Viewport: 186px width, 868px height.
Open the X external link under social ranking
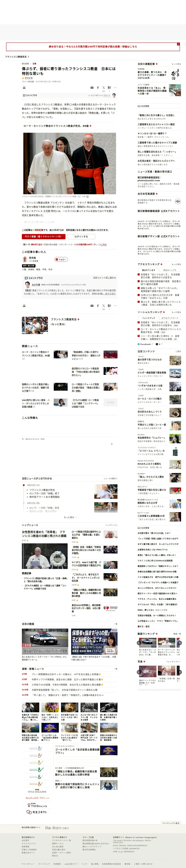click(159, 344)
